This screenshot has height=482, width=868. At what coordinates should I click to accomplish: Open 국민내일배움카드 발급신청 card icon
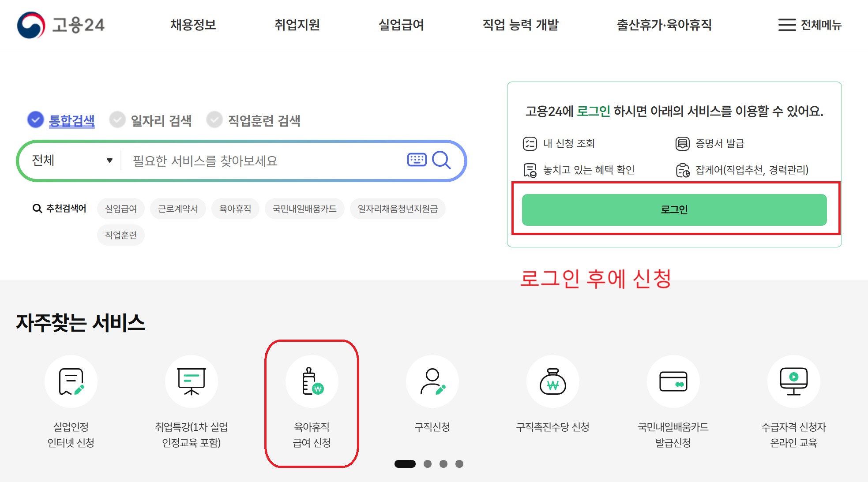(x=673, y=381)
